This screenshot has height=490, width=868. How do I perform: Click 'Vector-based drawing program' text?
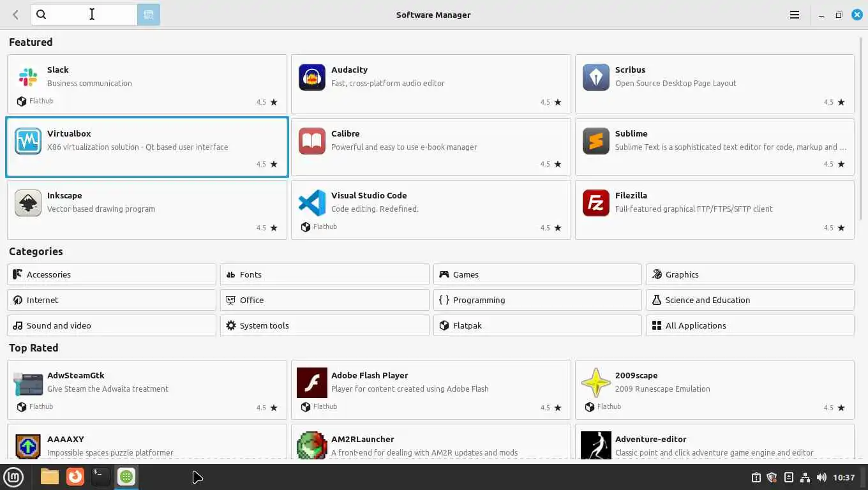click(101, 209)
